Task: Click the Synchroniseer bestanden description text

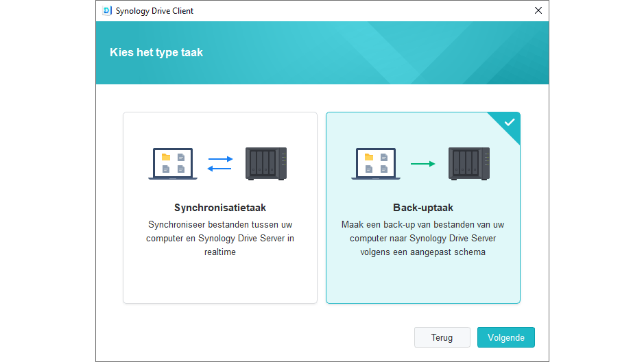Action: coord(220,238)
